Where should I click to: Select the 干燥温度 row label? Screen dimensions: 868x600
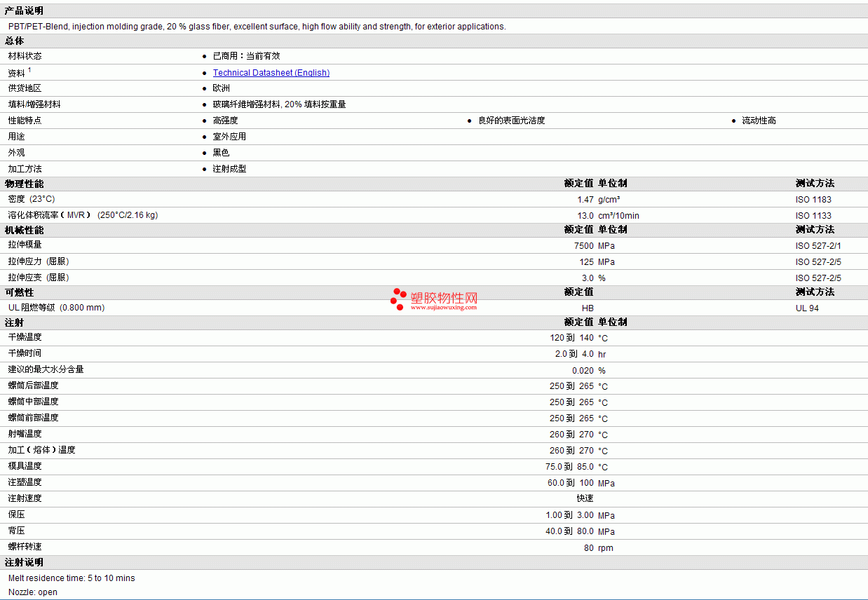25,337
